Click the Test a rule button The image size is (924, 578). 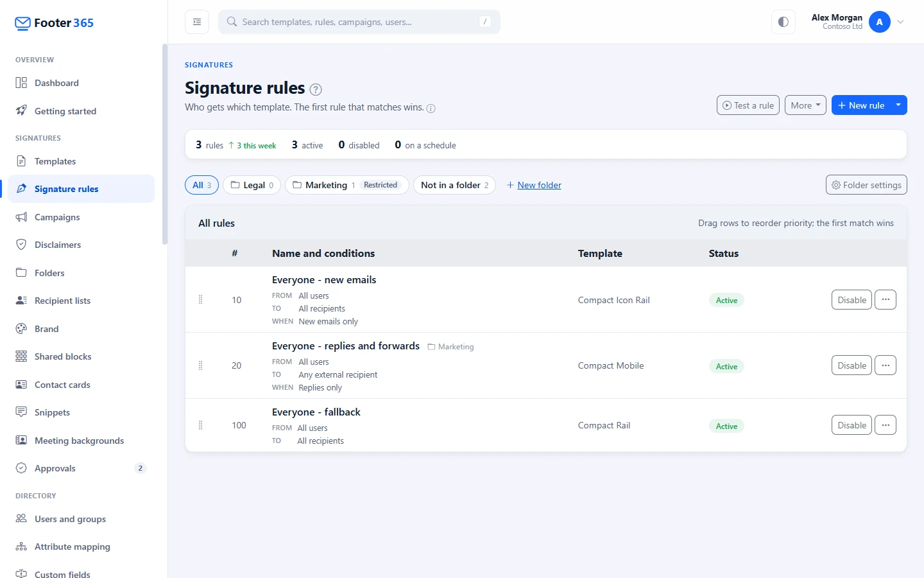point(748,105)
